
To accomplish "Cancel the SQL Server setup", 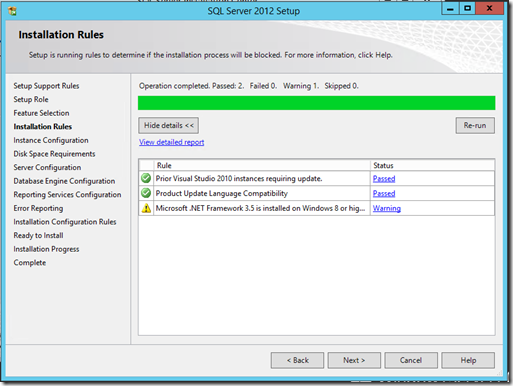I will pos(411,360).
